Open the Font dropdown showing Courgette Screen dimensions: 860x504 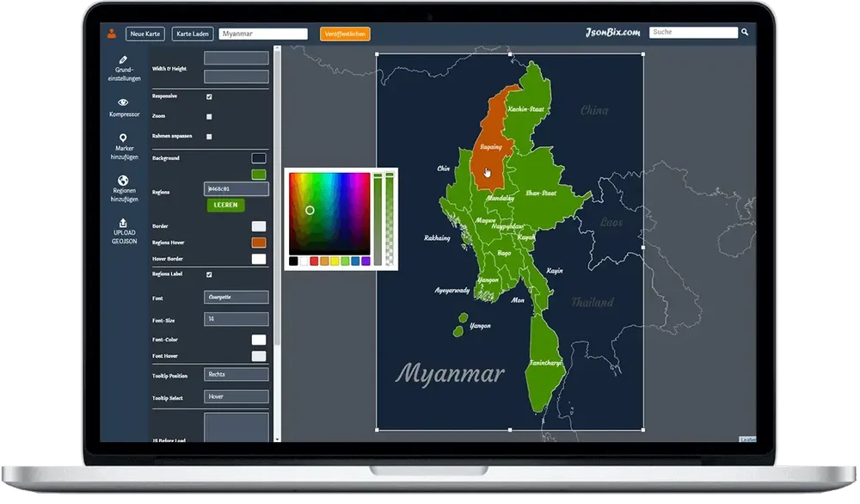tap(236, 297)
